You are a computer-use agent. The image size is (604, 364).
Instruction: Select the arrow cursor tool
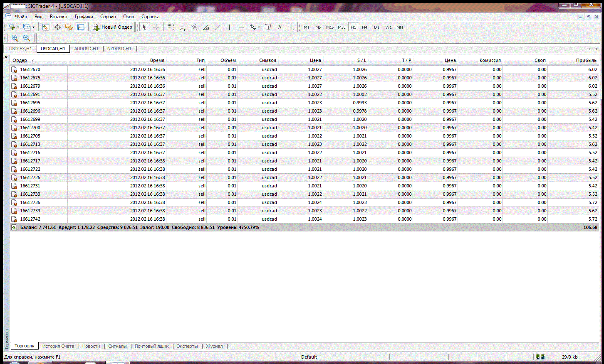point(144,27)
